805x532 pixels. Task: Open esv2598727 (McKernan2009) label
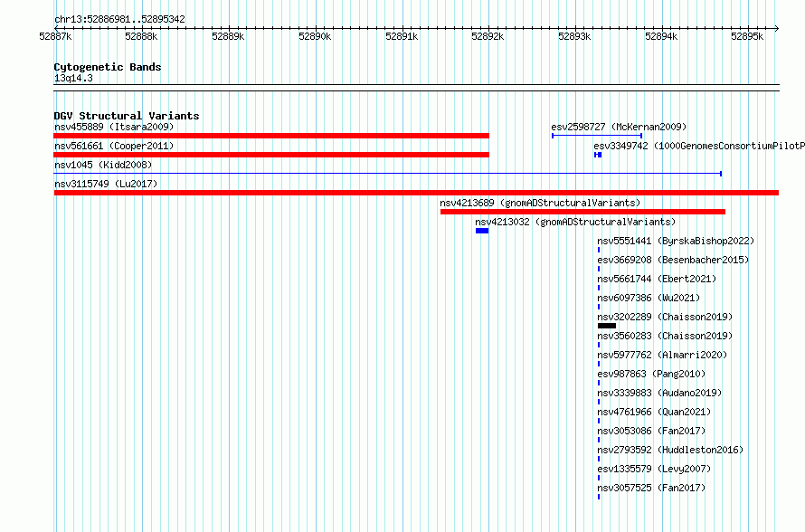pyautogui.click(x=619, y=127)
